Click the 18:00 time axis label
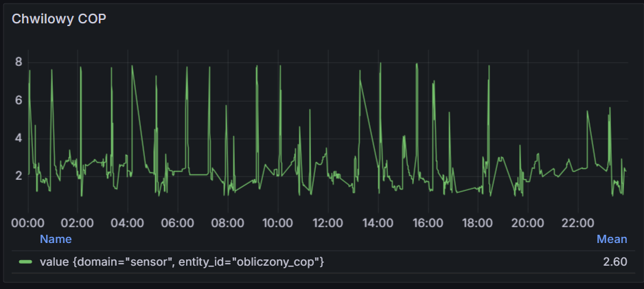This screenshot has width=644, height=289. click(477, 223)
